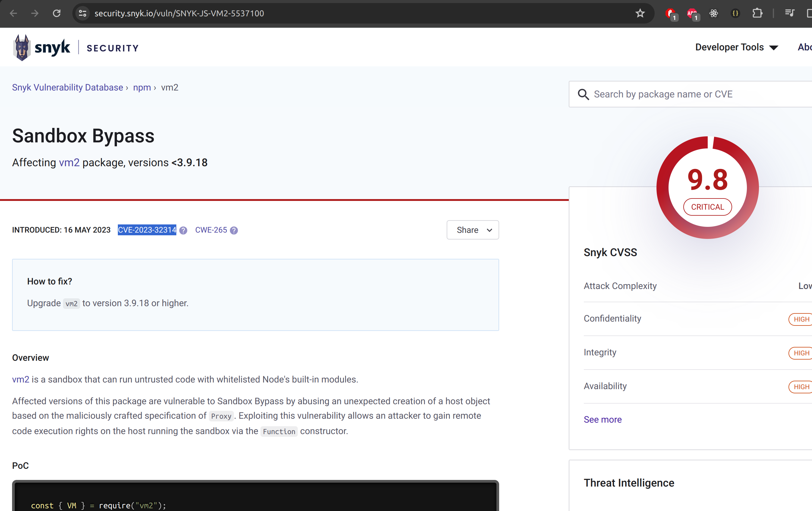The width and height of the screenshot is (812, 511).
Task: Bookmark this page with the star icon
Action: (640, 14)
